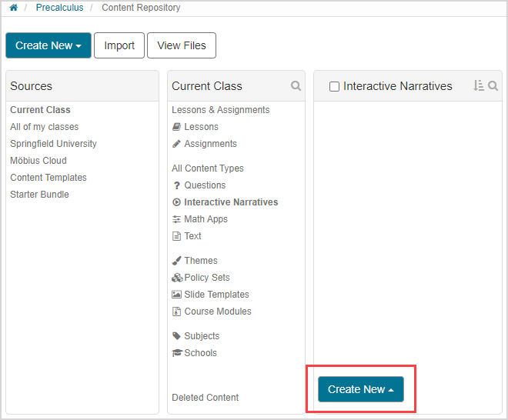
Task: Expand the bottom Create New menu
Action: (360, 389)
